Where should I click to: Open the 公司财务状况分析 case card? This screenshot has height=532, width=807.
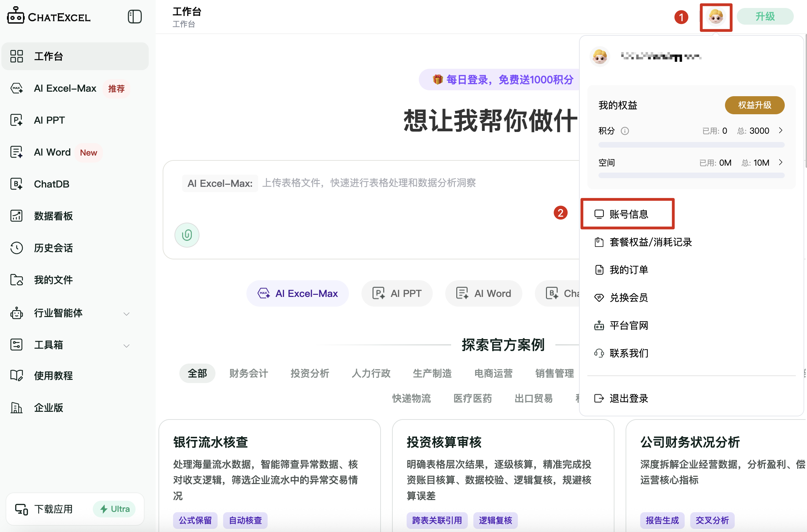tap(717, 476)
